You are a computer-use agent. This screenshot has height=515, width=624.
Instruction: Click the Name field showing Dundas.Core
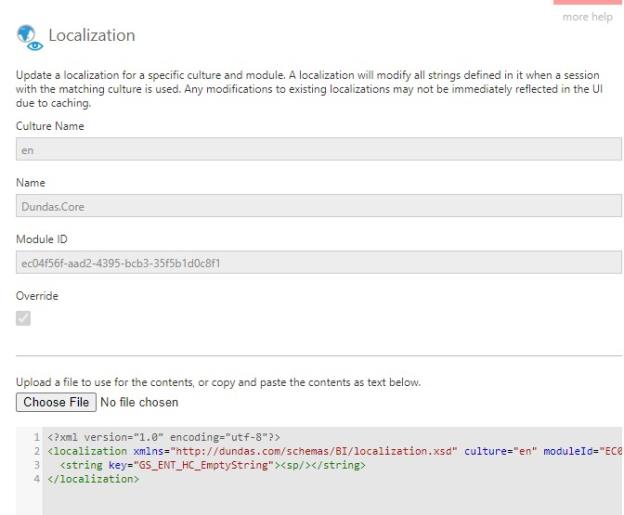coord(319,206)
